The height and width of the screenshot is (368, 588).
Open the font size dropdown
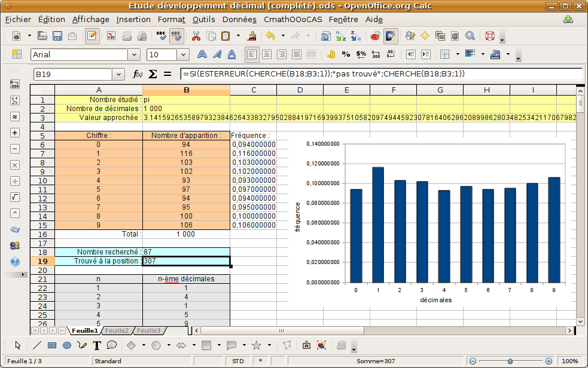(x=184, y=54)
